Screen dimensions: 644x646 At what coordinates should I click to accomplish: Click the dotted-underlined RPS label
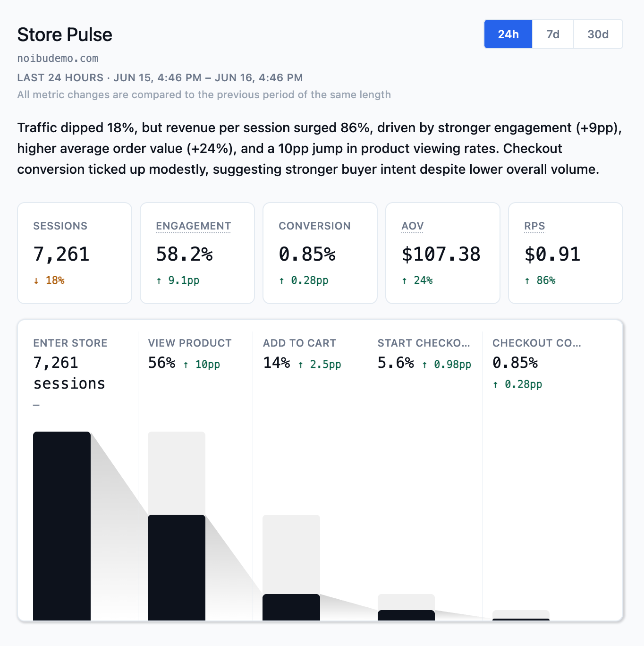pyautogui.click(x=534, y=226)
